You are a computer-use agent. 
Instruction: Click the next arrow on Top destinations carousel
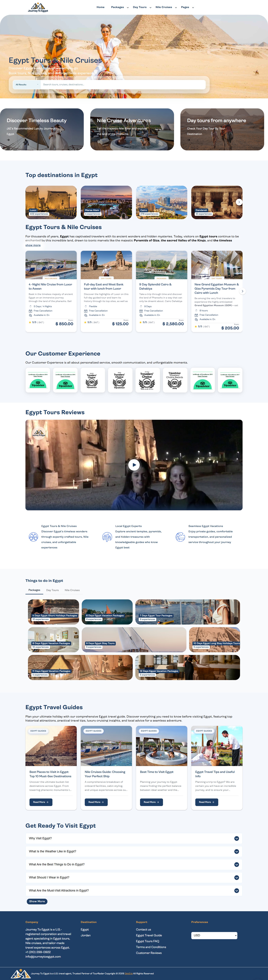(239, 202)
